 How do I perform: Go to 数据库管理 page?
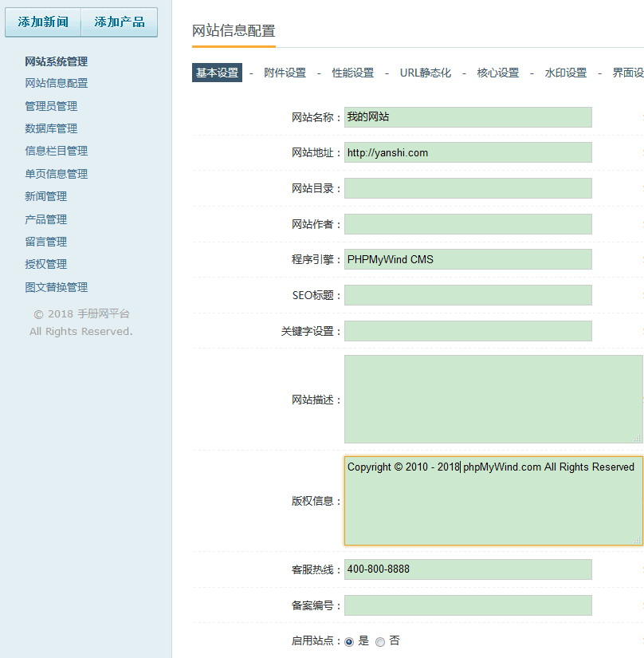51,128
